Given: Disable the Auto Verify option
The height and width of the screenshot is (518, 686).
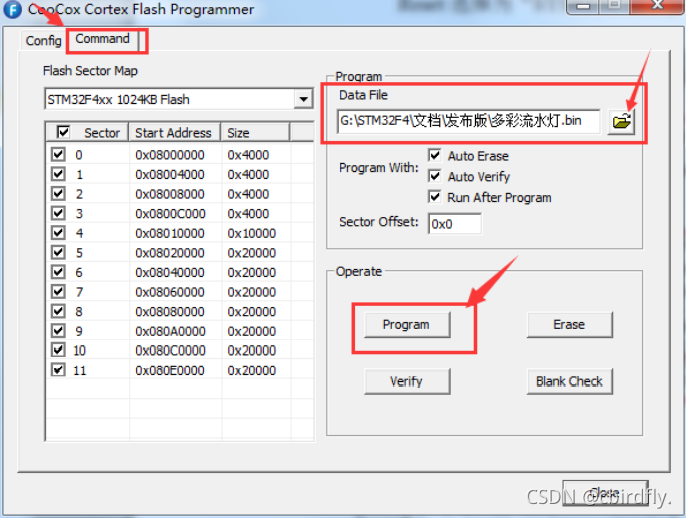Looking at the screenshot, I should [x=434, y=176].
